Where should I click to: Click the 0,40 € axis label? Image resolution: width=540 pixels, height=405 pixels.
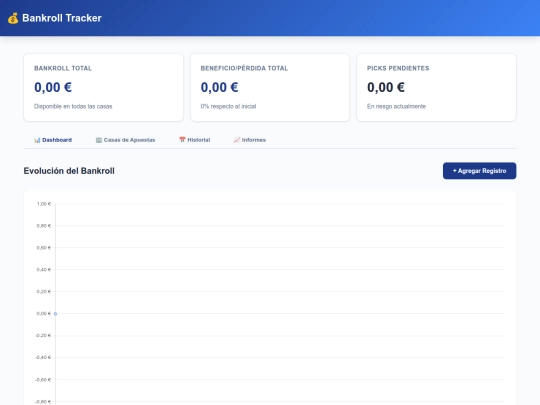(44, 270)
